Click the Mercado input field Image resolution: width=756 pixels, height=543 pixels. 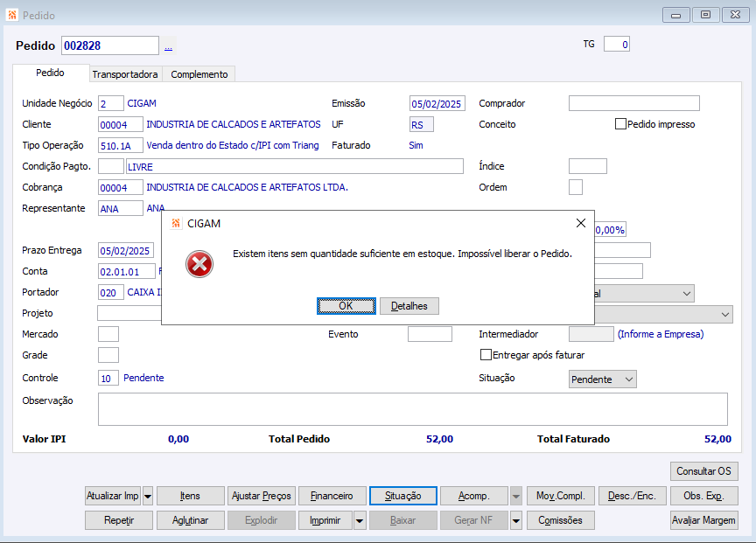(108, 334)
